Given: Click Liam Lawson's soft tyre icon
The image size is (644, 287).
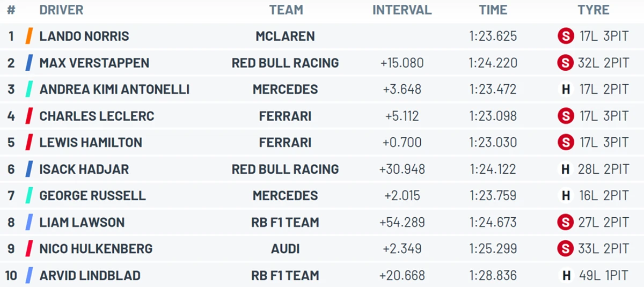Looking at the screenshot, I should [566, 223].
